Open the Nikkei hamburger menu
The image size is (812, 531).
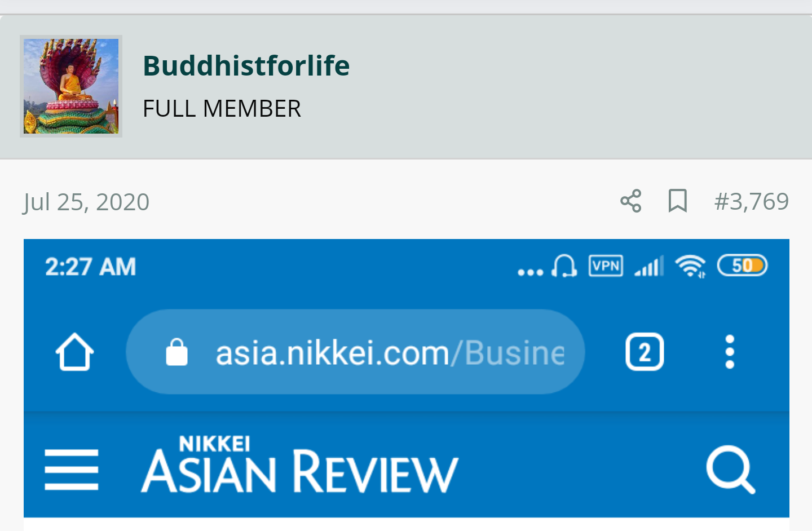pos(72,470)
